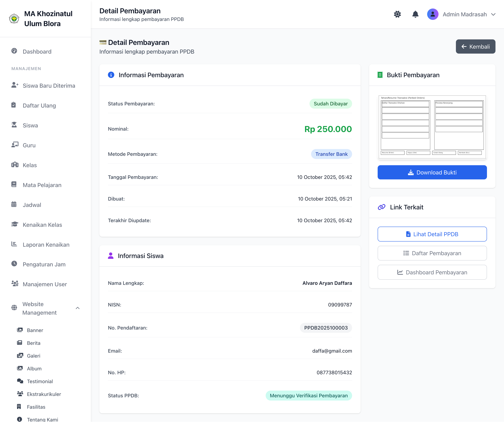Open Laporan Kenaikan in sidebar
Screen dimensions: 504x422
46,245
